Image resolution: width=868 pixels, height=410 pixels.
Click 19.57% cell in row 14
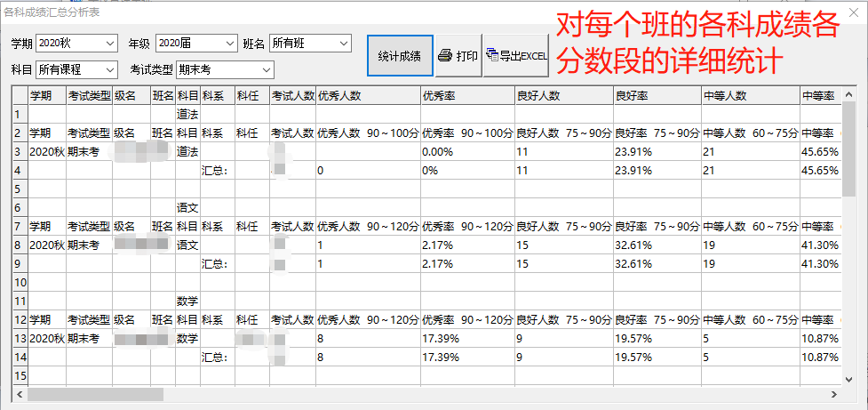(657, 358)
